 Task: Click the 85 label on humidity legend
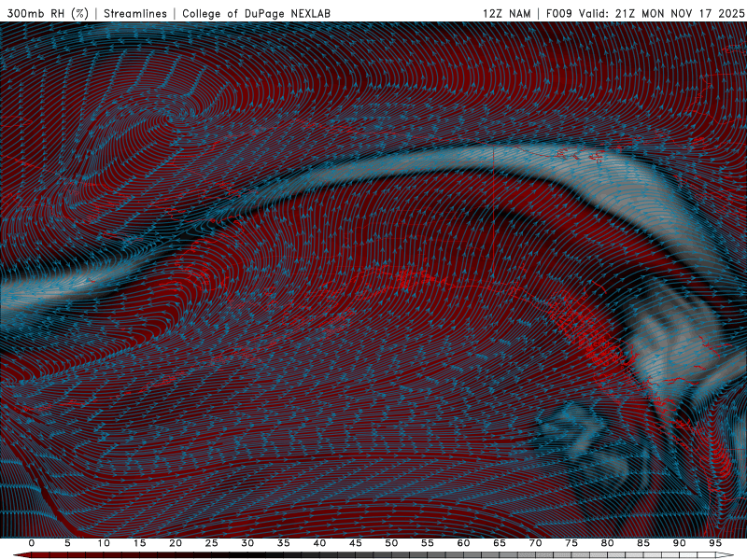click(643, 543)
